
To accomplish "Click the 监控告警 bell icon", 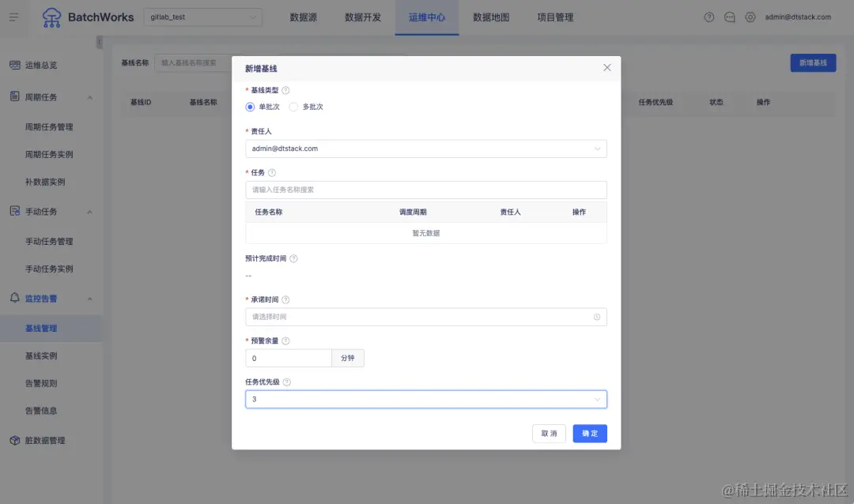I will click(x=15, y=298).
